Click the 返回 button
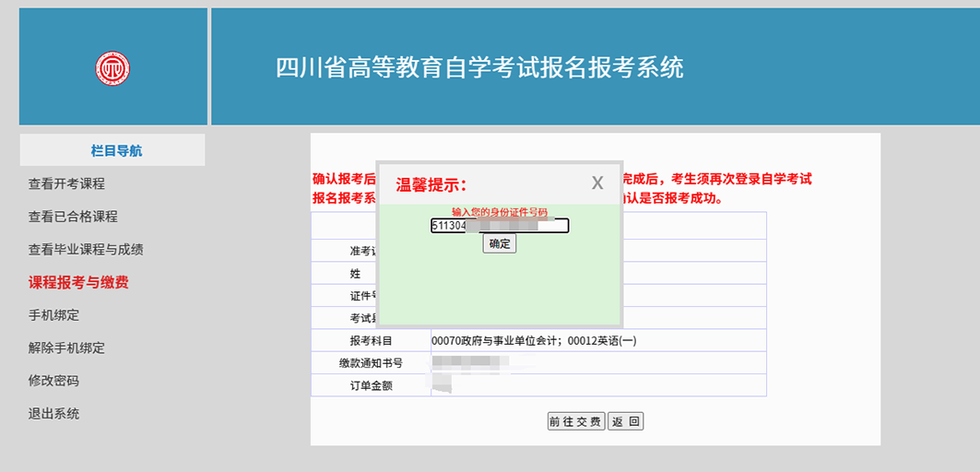 click(x=626, y=421)
